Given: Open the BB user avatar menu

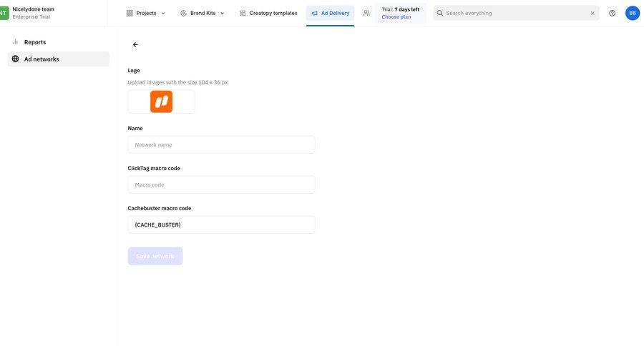Looking at the screenshot, I should pos(633,13).
